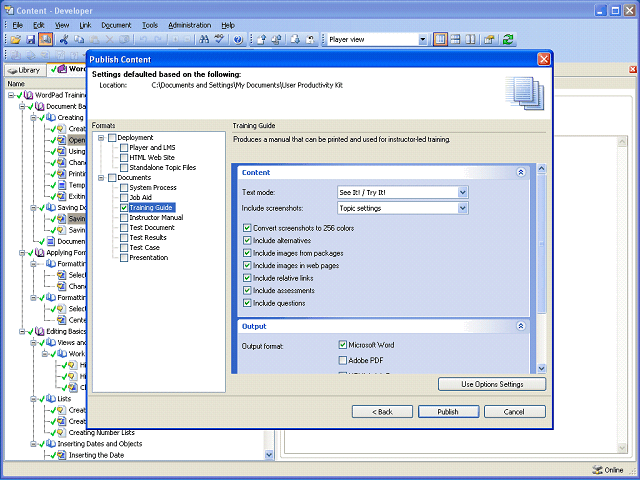Click the Check Out document icon
The width and height of the screenshot is (640, 480).
[x=295, y=40]
